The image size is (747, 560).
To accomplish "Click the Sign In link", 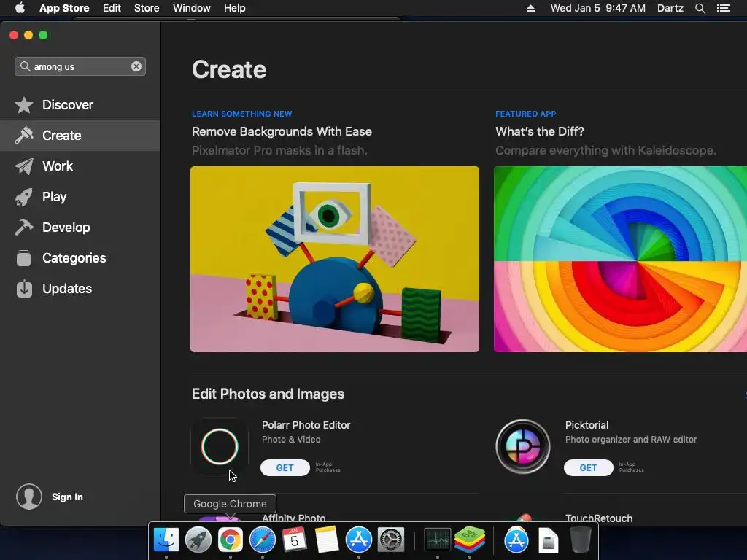I will (x=67, y=497).
